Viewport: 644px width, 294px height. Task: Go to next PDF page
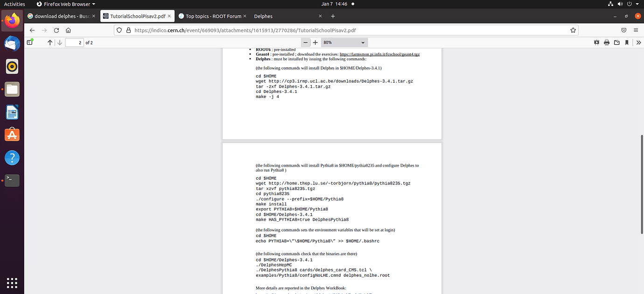click(60, 42)
